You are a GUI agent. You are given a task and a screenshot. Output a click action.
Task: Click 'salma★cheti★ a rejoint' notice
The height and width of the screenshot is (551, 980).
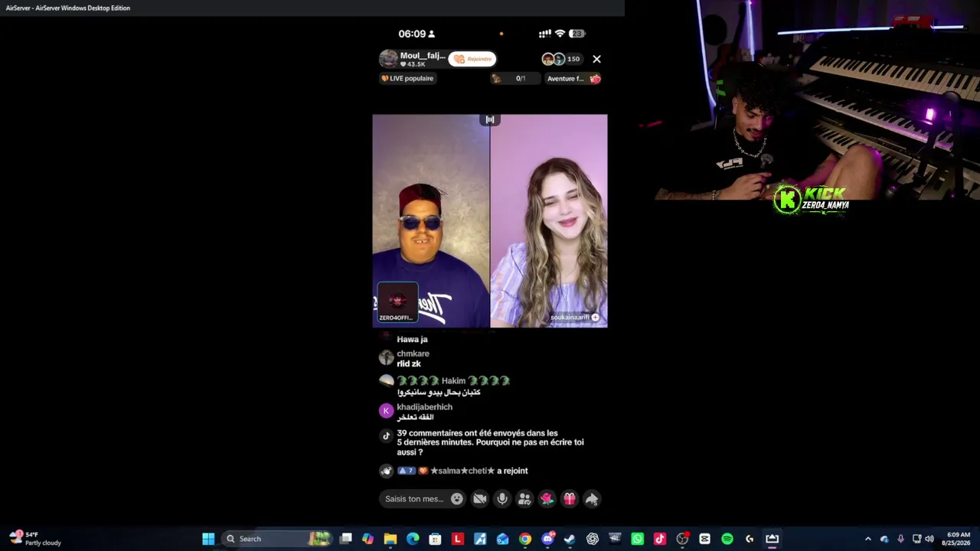[479, 471]
